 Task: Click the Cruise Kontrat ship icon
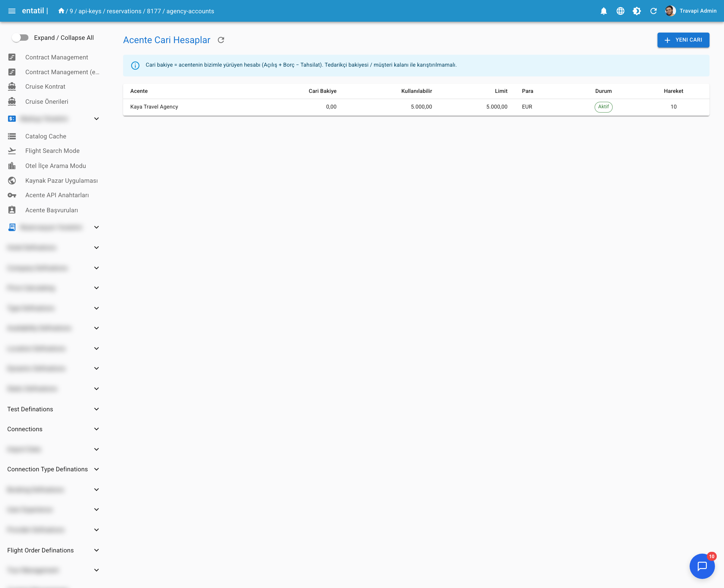pos(12,86)
